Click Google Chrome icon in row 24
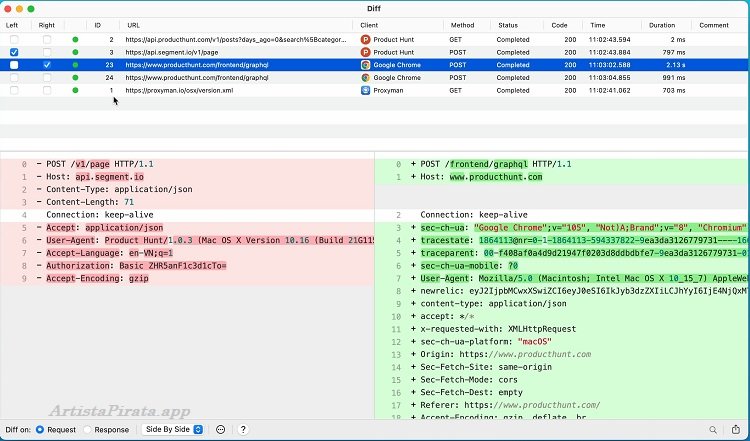 (x=366, y=78)
